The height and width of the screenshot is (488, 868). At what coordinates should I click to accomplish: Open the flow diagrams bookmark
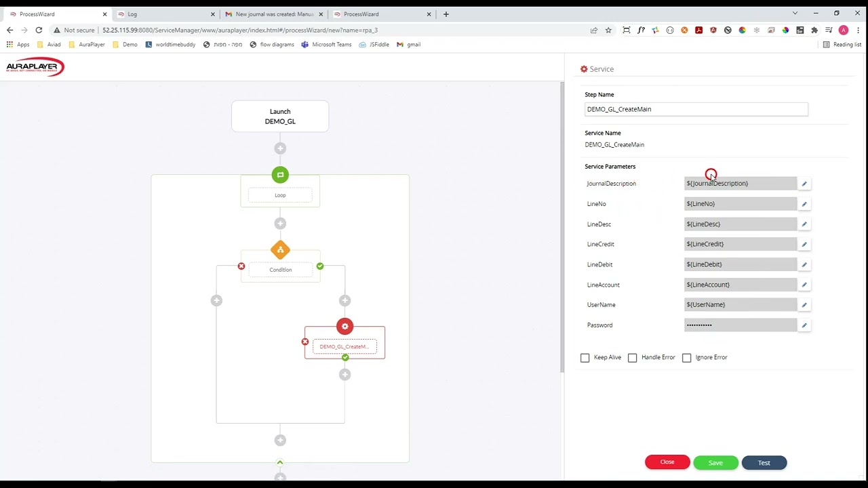[x=272, y=45]
